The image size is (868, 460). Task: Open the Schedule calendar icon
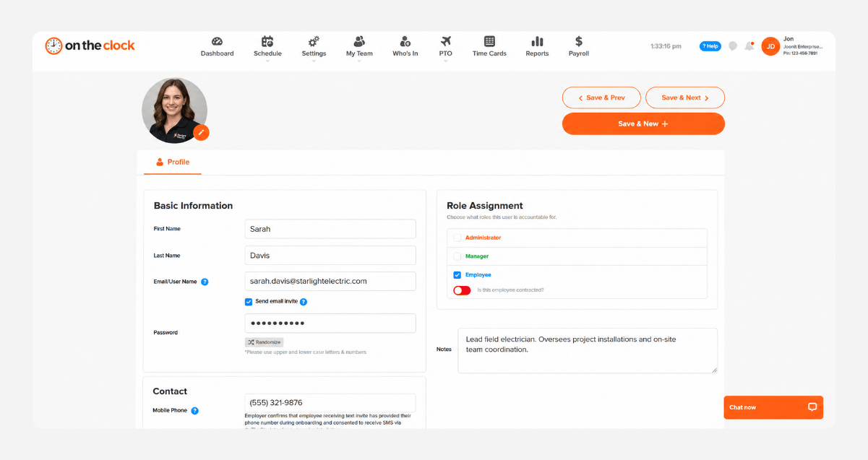point(267,42)
